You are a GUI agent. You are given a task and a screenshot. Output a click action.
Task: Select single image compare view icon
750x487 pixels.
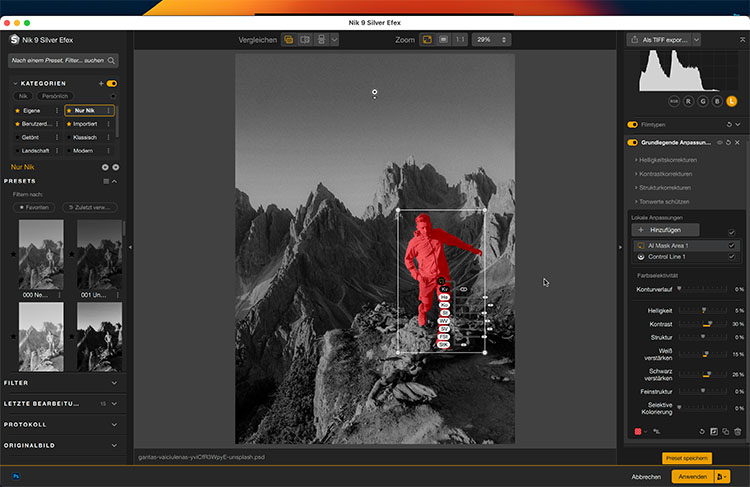(x=288, y=39)
